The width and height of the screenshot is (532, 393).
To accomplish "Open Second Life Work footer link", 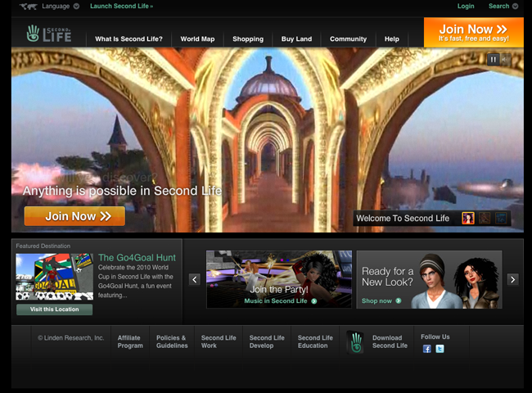I will pyautogui.click(x=219, y=341).
